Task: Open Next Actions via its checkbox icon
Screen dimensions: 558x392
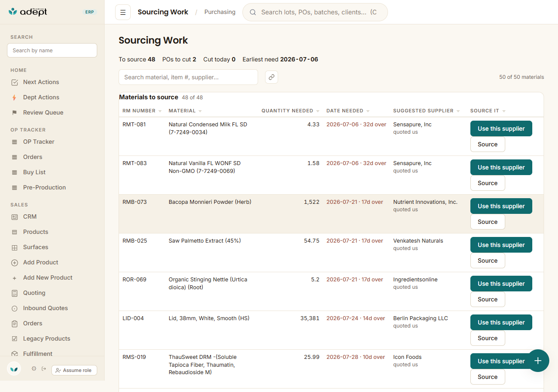Action: 14,82
